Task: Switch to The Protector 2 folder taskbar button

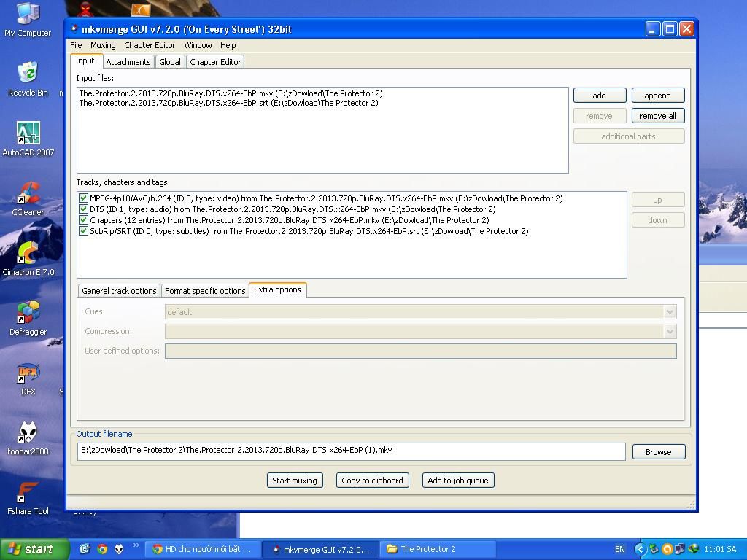Action: [x=438, y=549]
